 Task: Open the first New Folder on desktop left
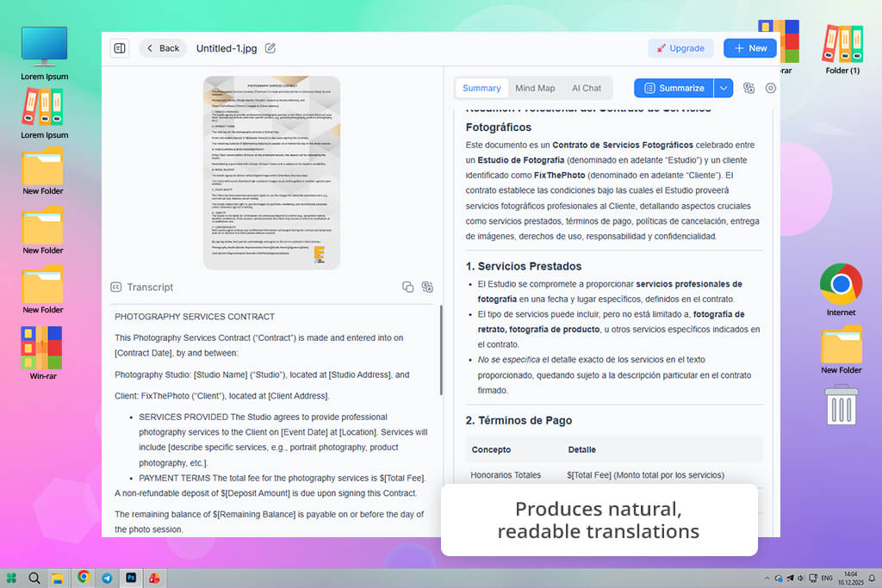(x=43, y=171)
